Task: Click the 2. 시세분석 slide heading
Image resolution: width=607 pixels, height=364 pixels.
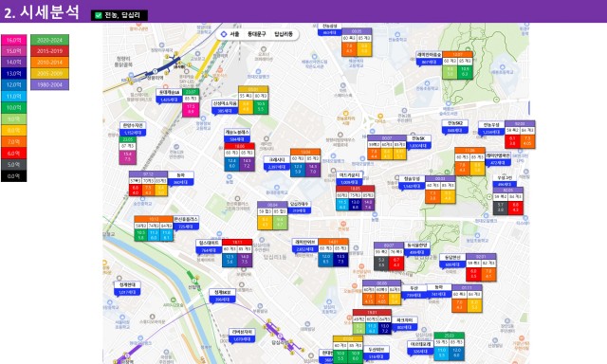Action: [x=42, y=12]
